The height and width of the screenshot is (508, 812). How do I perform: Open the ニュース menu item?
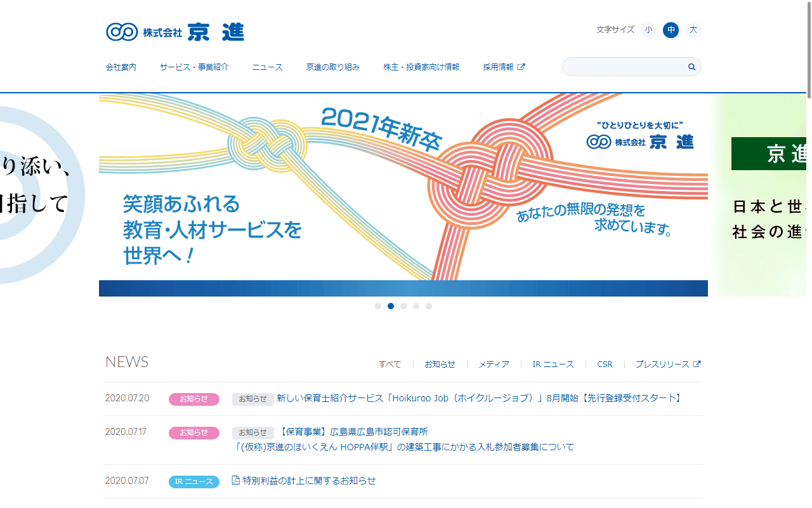267,67
